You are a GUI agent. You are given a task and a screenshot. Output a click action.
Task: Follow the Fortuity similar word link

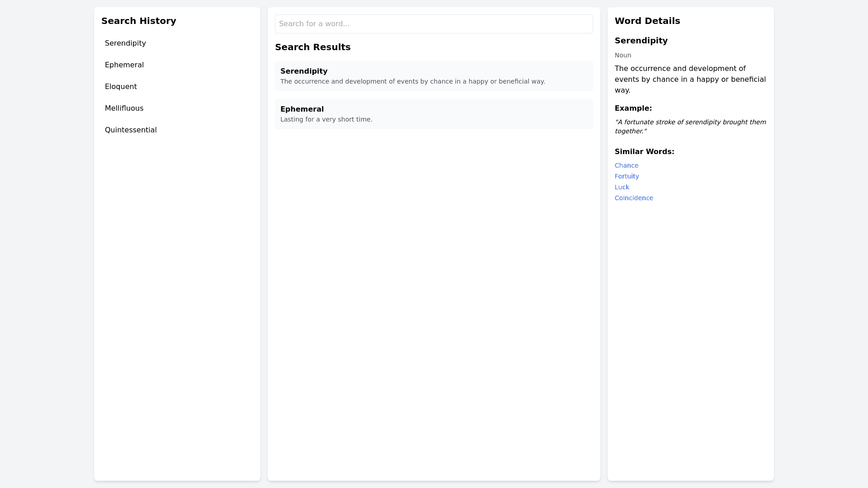(627, 176)
